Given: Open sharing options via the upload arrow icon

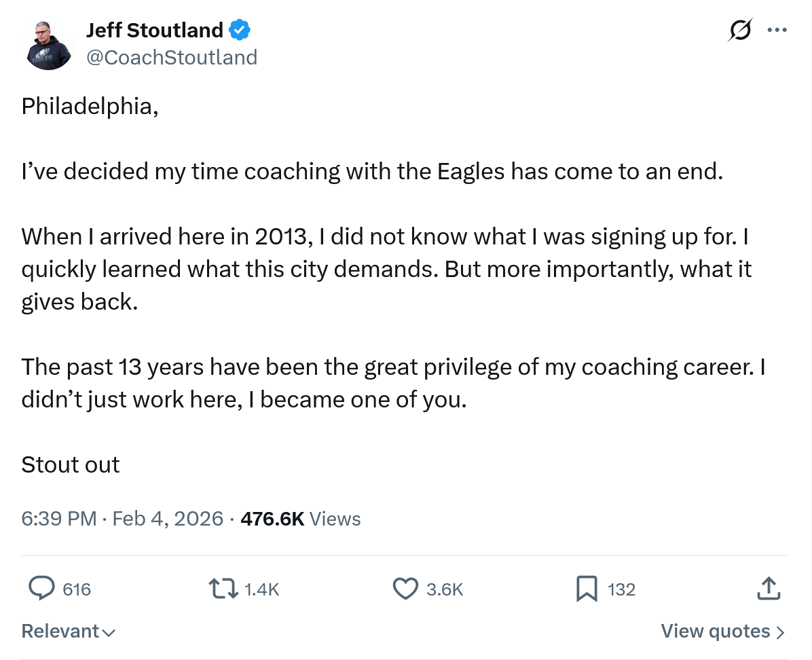Looking at the screenshot, I should (769, 589).
